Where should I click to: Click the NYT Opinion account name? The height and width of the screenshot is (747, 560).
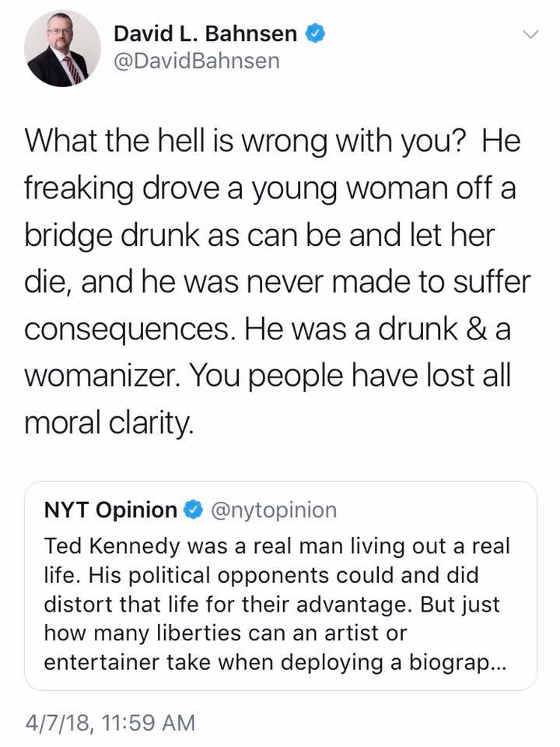tap(110, 510)
